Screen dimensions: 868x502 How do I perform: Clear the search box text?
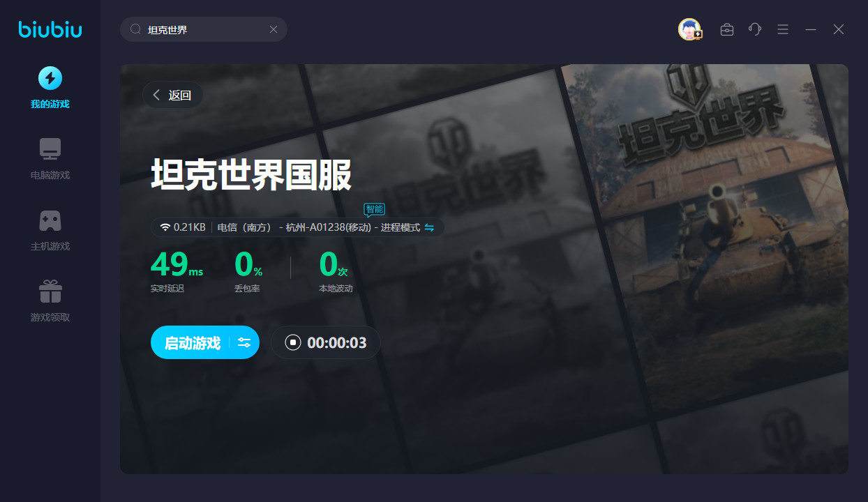(x=274, y=29)
